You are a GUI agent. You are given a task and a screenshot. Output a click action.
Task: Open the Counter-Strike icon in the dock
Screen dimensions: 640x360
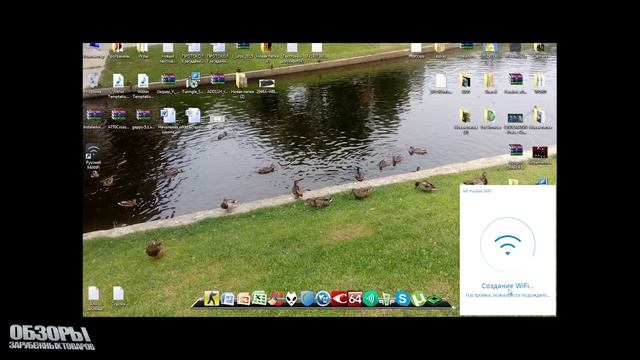click(x=211, y=298)
